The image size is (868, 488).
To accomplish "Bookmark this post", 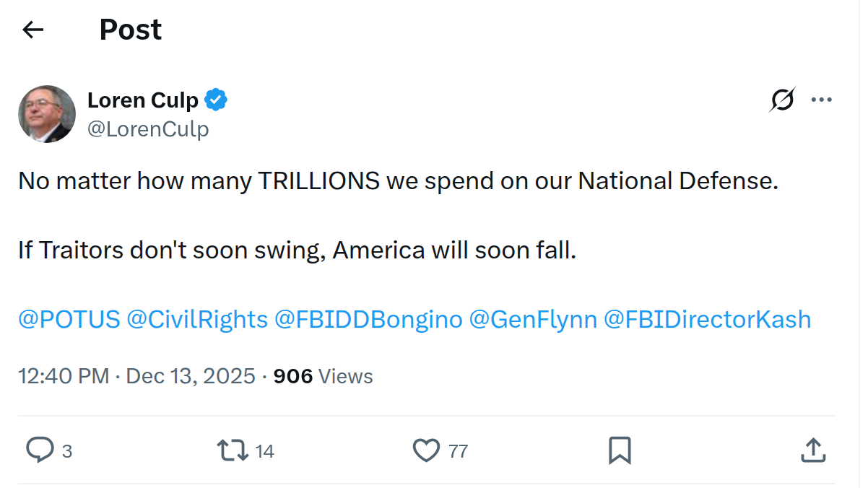I will tap(620, 450).
